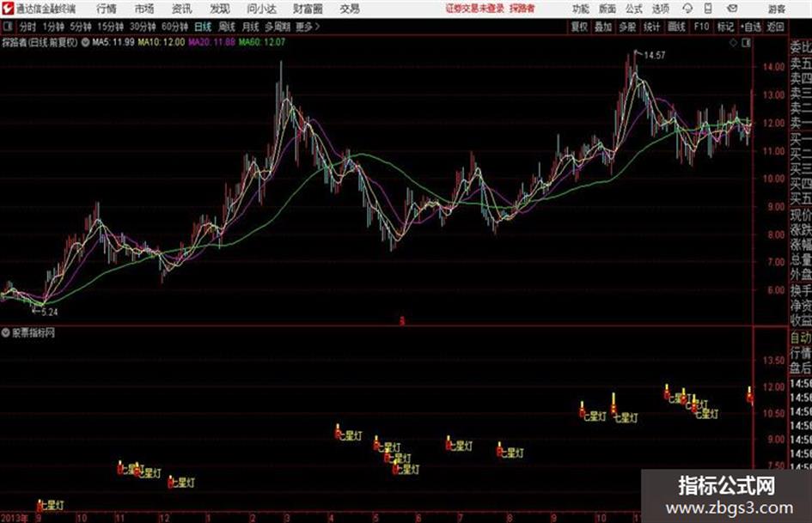
Task: Switch to the 1分钟 period tab
Action: tap(53, 27)
